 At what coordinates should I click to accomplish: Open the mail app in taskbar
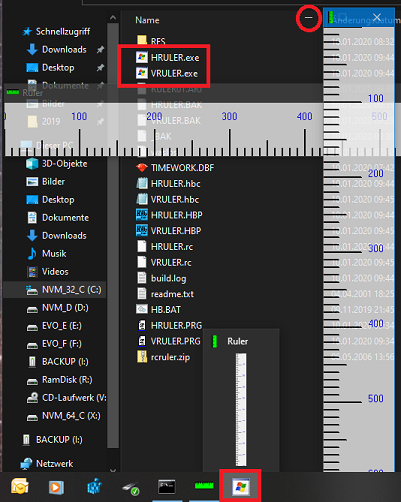coord(20,486)
